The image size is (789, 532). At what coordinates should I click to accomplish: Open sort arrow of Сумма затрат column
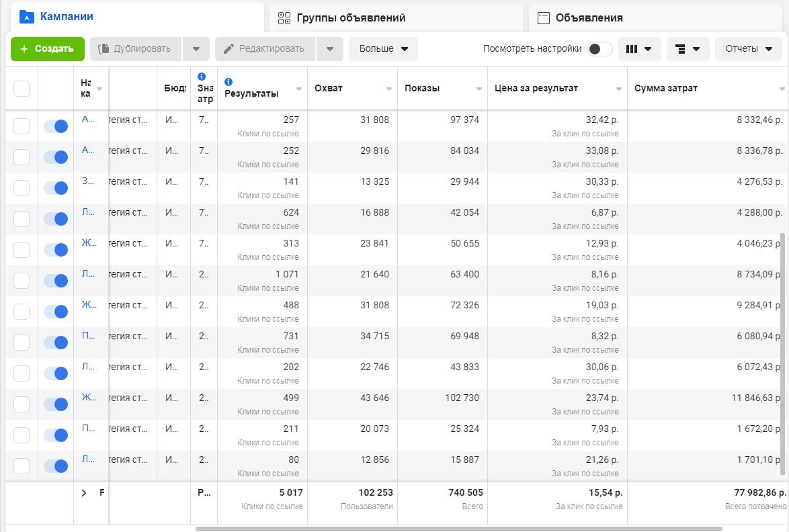tap(782, 89)
